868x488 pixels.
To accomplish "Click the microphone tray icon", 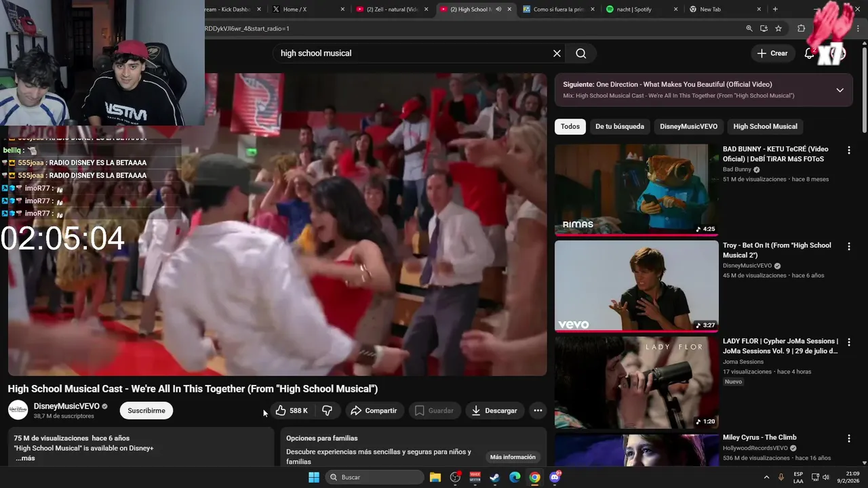I will [x=781, y=477].
